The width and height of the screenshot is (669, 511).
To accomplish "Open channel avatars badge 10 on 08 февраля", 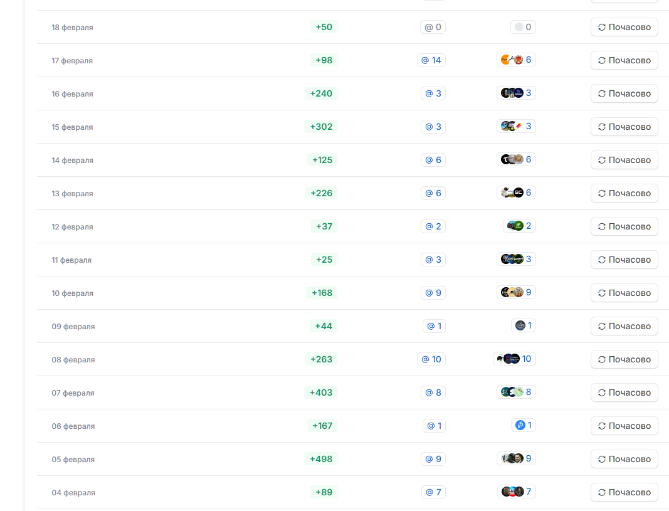I will 514,360.
